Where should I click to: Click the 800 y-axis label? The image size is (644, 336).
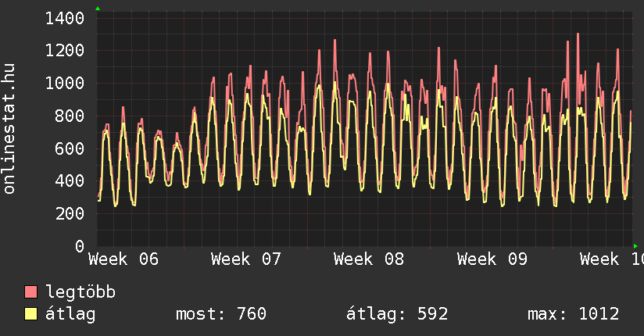(x=70, y=116)
